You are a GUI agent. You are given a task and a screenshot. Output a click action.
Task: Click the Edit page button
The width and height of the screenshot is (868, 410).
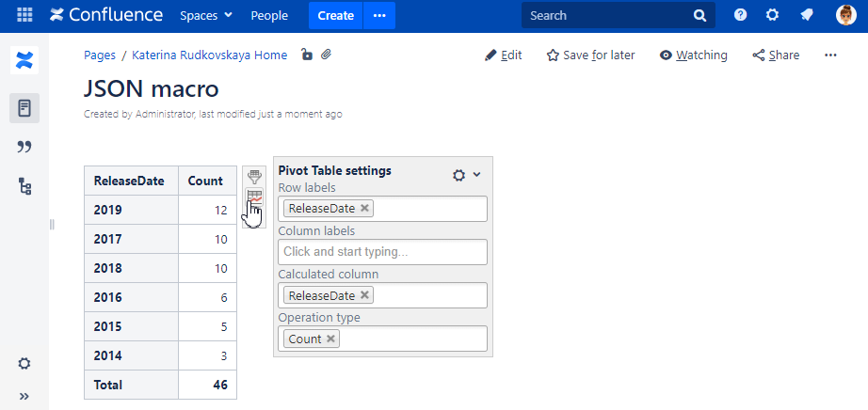pos(504,55)
